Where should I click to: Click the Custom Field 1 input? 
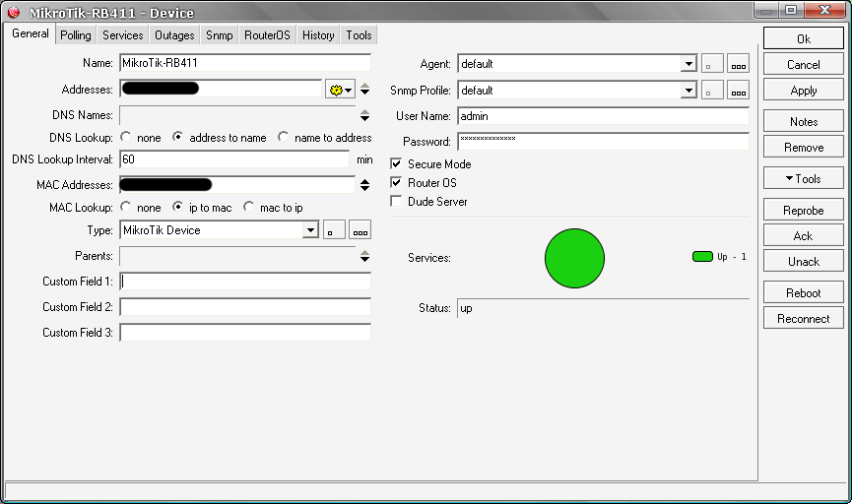[x=245, y=282]
